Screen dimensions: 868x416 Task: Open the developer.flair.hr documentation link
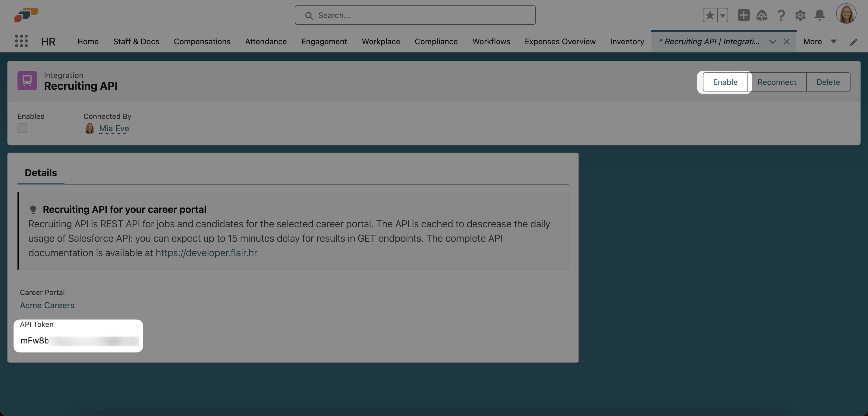[206, 253]
